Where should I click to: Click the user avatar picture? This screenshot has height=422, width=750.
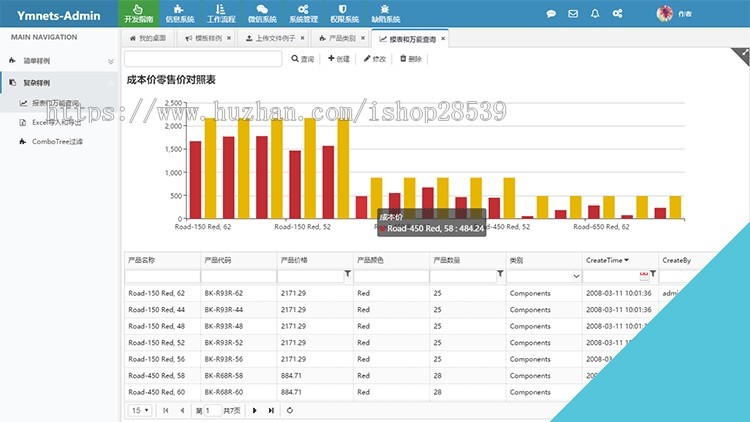664,13
